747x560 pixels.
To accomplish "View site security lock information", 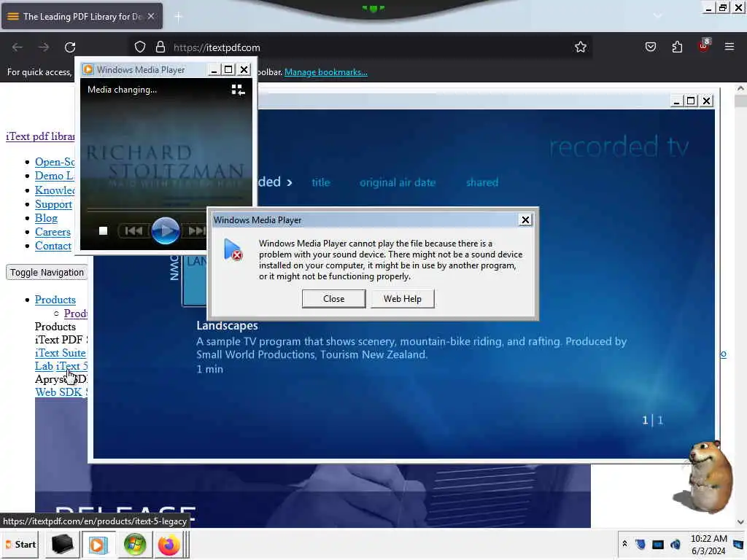I will pyautogui.click(x=160, y=47).
